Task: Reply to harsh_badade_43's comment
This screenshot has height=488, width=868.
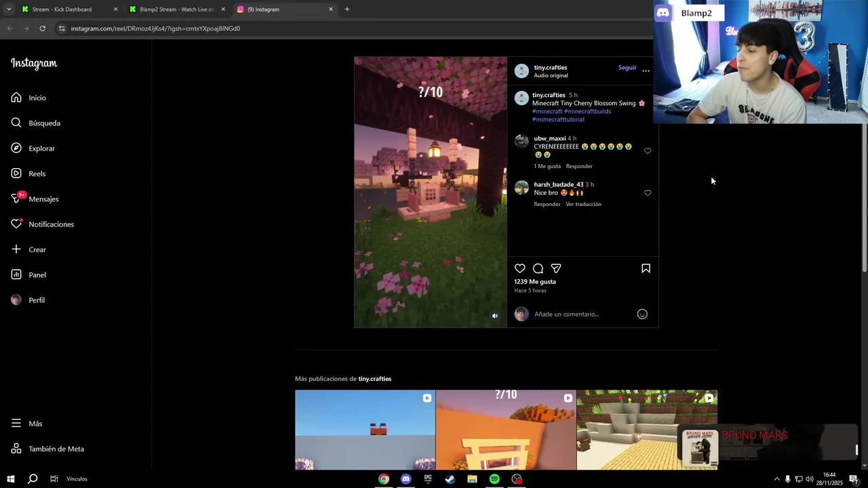Action: click(x=547, y=204)
